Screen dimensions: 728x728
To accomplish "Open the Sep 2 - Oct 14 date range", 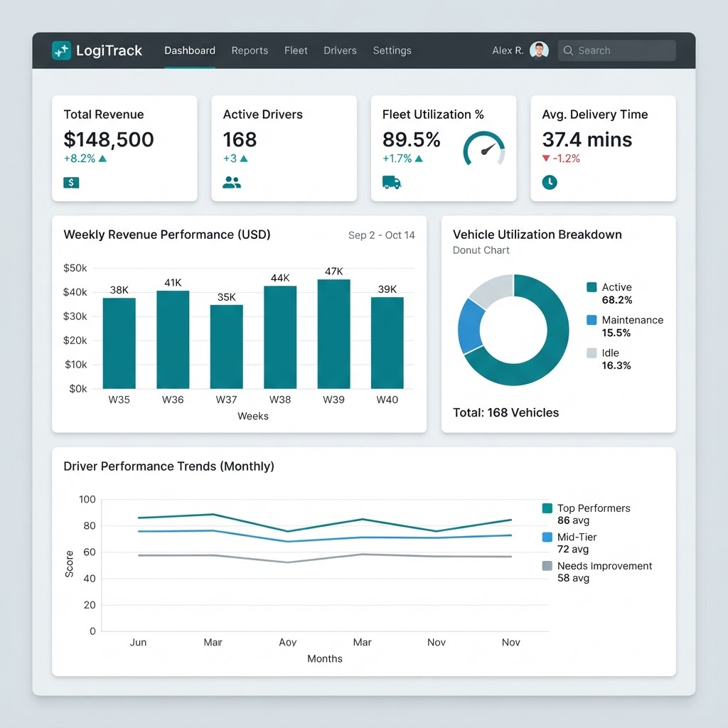I will pyautogui.click(x=382, y=235).
